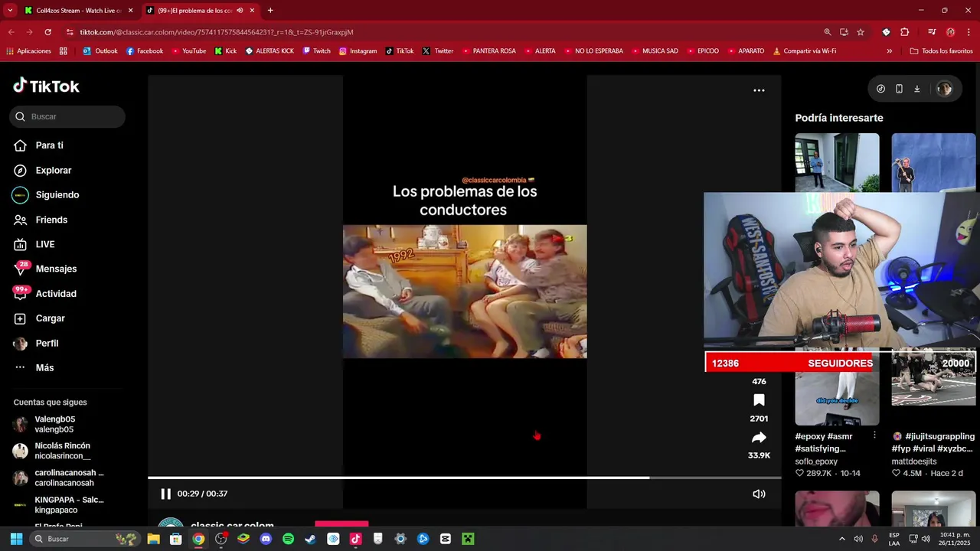Click the TikTok logo
Screen dimensions: 980x551
point(46,86)
